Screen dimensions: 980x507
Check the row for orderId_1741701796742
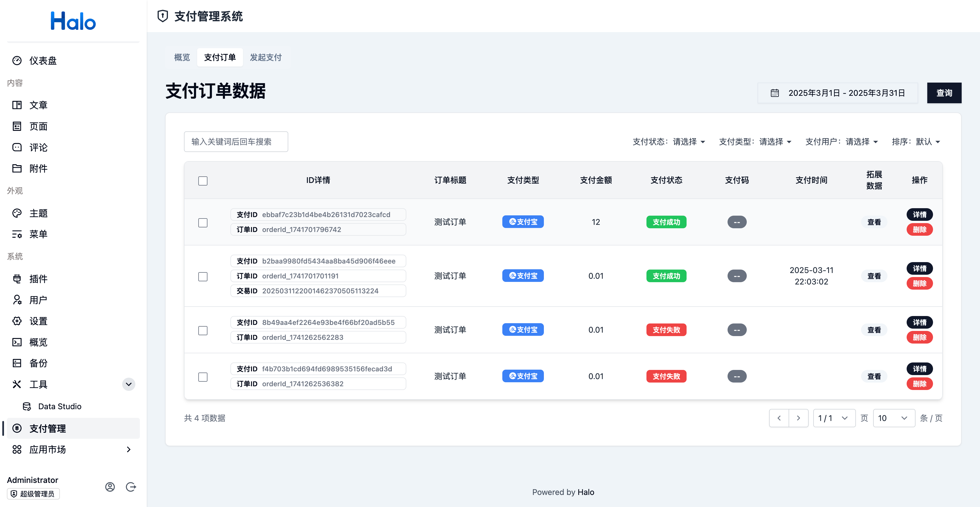[203, 223]
